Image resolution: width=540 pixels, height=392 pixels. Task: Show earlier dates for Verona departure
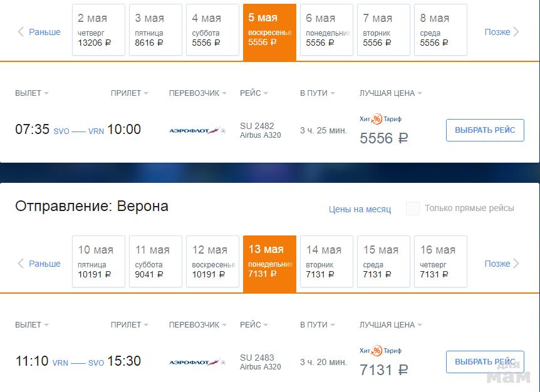coord(39,264)
